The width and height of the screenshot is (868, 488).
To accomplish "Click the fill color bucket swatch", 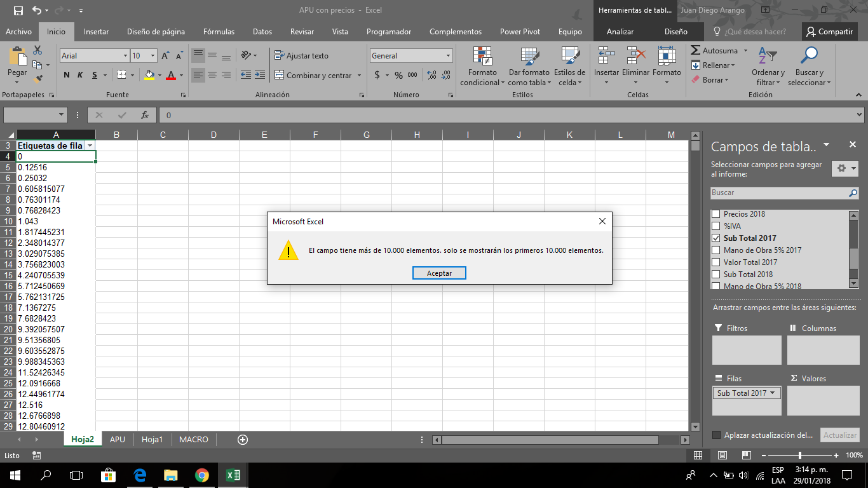I will point(149,75).
